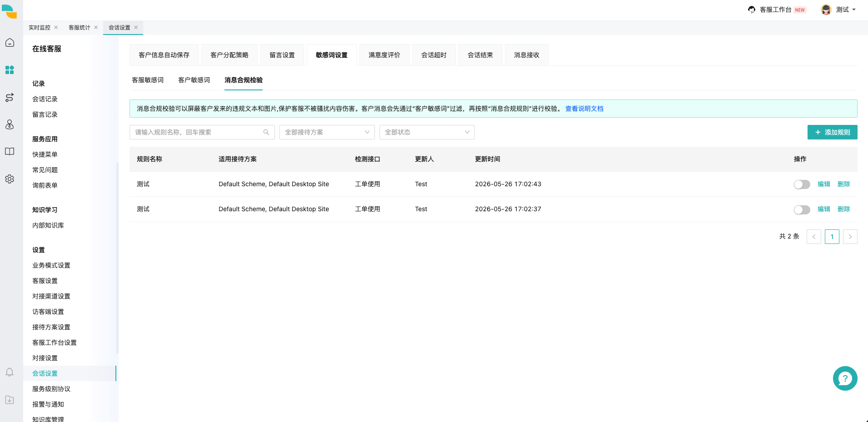Open 对接设置 in sidebar
The image size is (868, 422).
point(45,358)
